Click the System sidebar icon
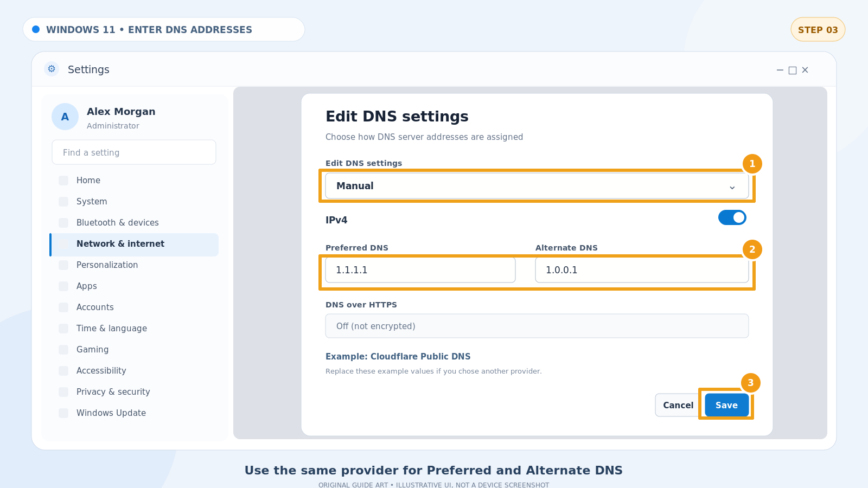The image size is (868, 488). (63, 202)
